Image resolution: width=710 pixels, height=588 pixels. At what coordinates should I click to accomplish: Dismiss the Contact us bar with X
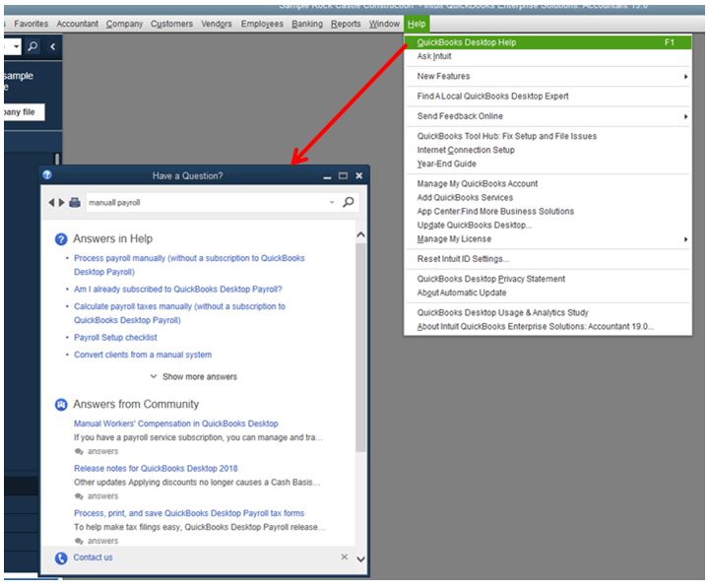pos(344,556)
